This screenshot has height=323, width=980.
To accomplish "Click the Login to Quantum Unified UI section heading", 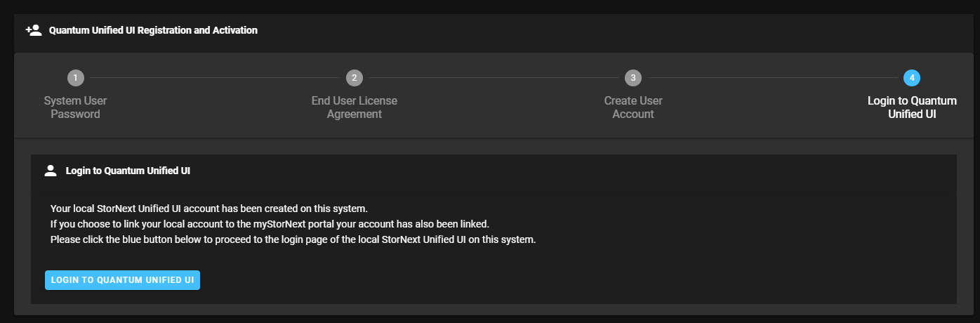I will pyautogui.click(x=128, y=170).
